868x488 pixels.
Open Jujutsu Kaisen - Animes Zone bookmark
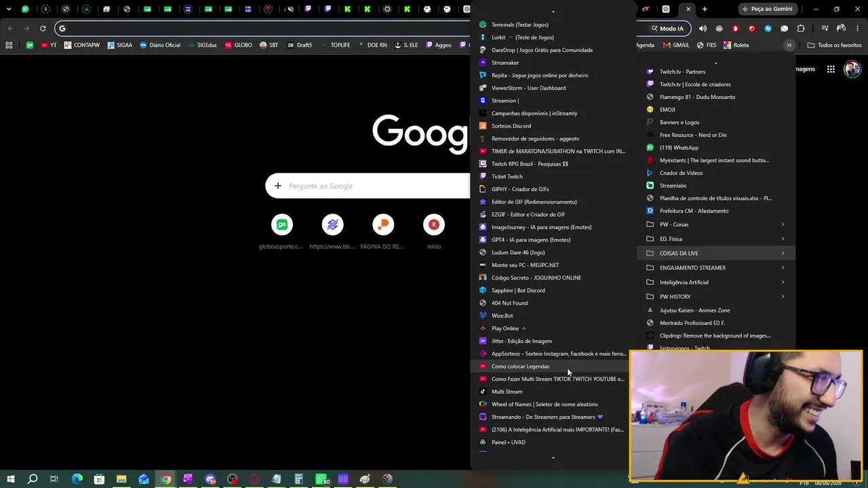pos(715,310)
